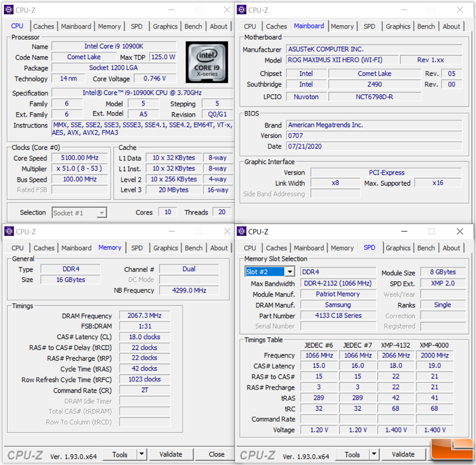Click the 4133 C18 Series part number
476x465 pixels.
click(338, 316)
